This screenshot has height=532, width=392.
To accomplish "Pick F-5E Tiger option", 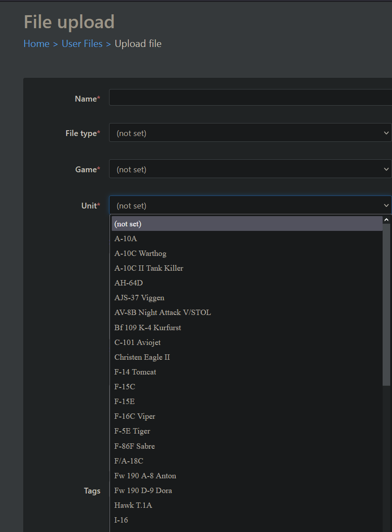I will coord(247,431).
